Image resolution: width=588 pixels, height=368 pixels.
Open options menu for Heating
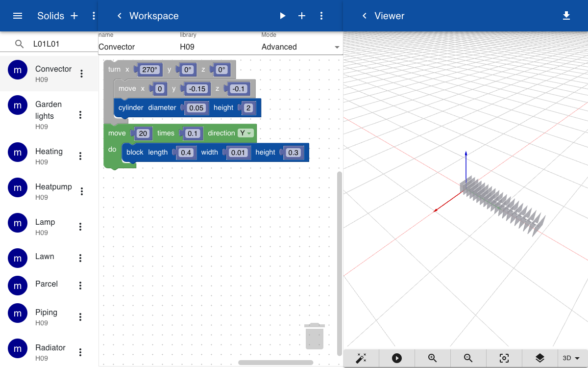(x=80, y=156)
